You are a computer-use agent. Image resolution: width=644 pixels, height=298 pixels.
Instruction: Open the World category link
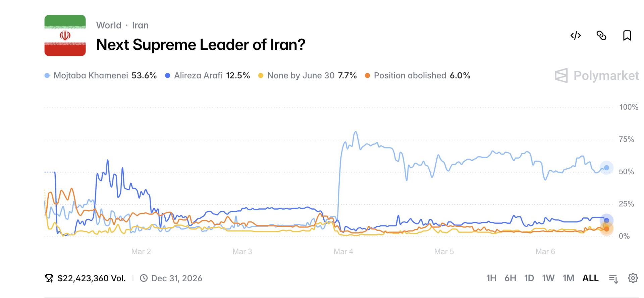pos(109,25)
